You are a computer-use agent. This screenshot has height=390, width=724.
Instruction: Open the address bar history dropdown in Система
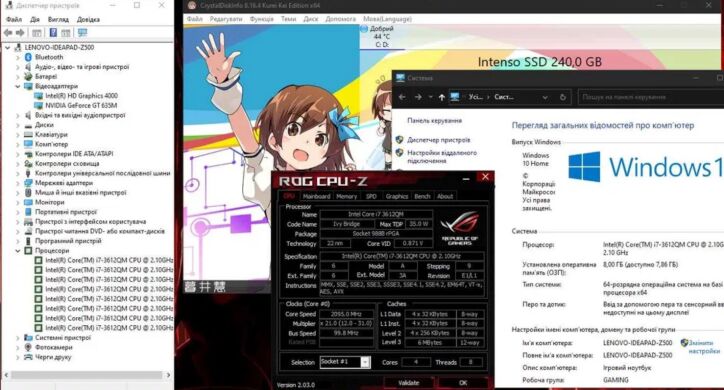click(x=545, y=97)
